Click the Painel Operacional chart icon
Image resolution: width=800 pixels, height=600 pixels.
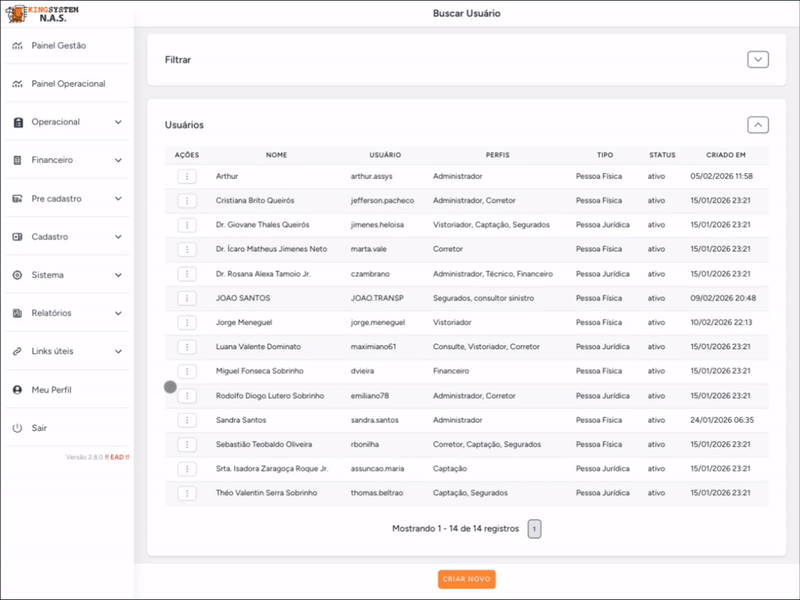[17, 84]
